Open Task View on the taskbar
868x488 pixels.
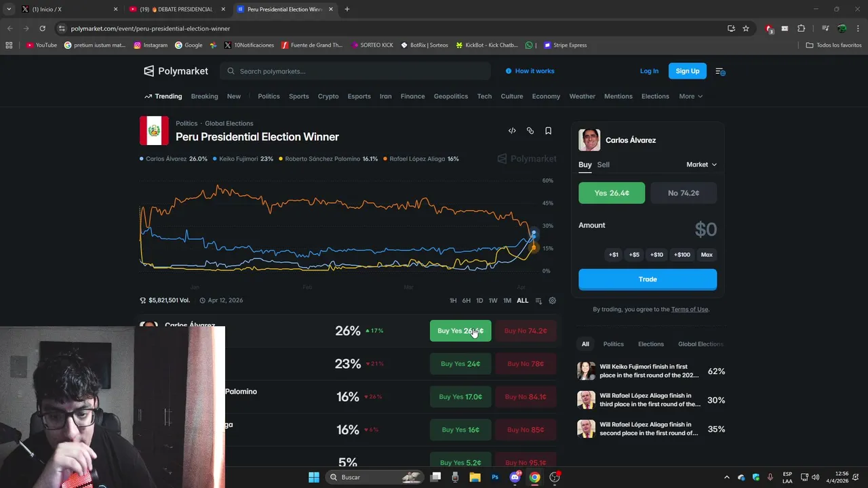tap(436, 477)
